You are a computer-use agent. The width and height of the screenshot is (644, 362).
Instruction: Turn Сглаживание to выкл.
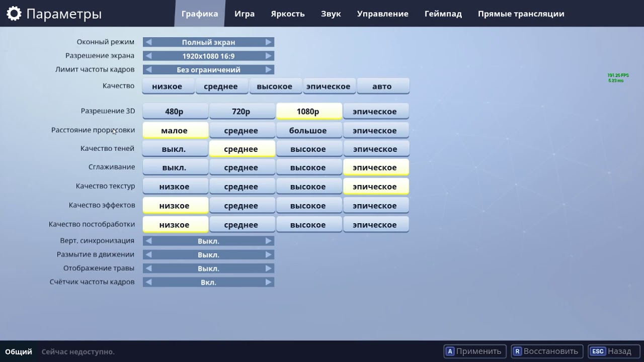[x=175, y=167]
